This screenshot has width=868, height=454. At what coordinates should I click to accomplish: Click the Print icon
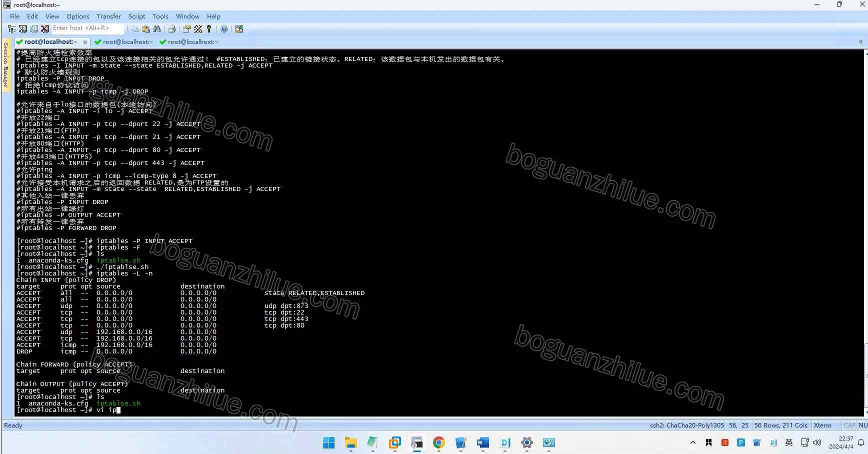(x=171, y=29)
